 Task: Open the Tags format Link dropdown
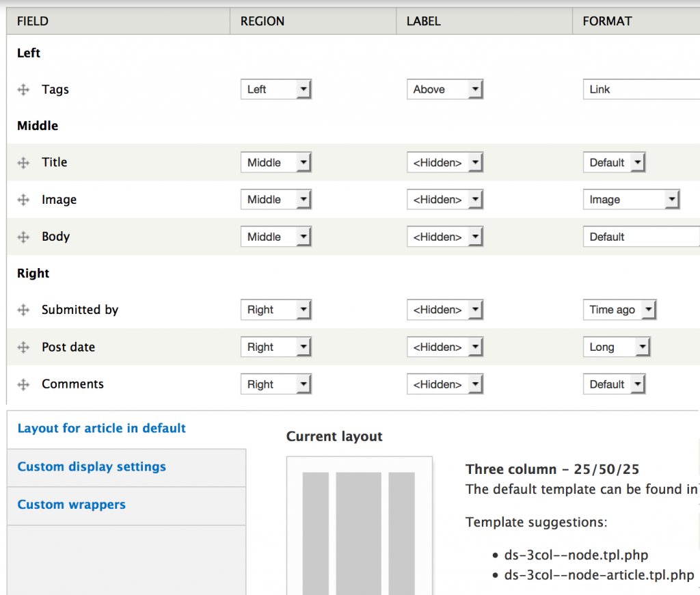[641, 90]
